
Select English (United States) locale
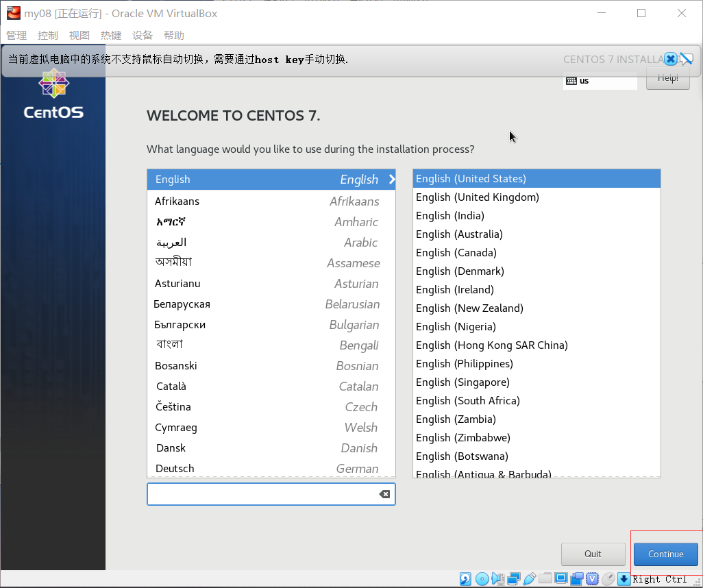click(536, 178)
